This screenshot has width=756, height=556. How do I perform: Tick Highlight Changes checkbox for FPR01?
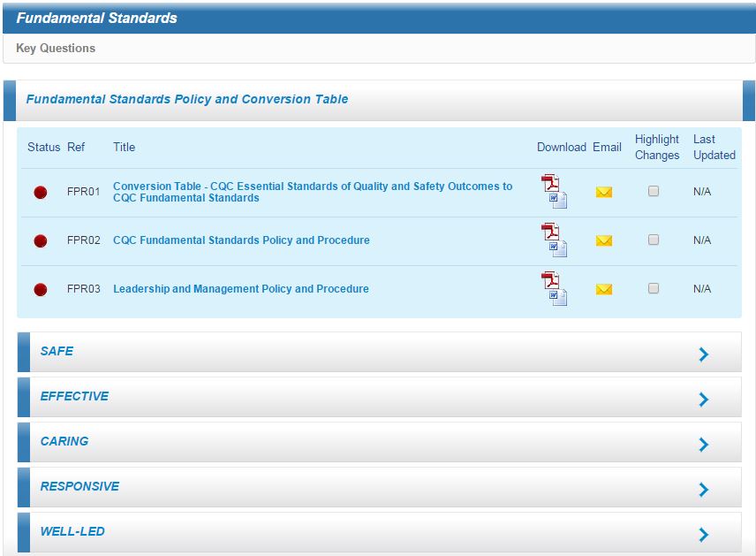654,191
